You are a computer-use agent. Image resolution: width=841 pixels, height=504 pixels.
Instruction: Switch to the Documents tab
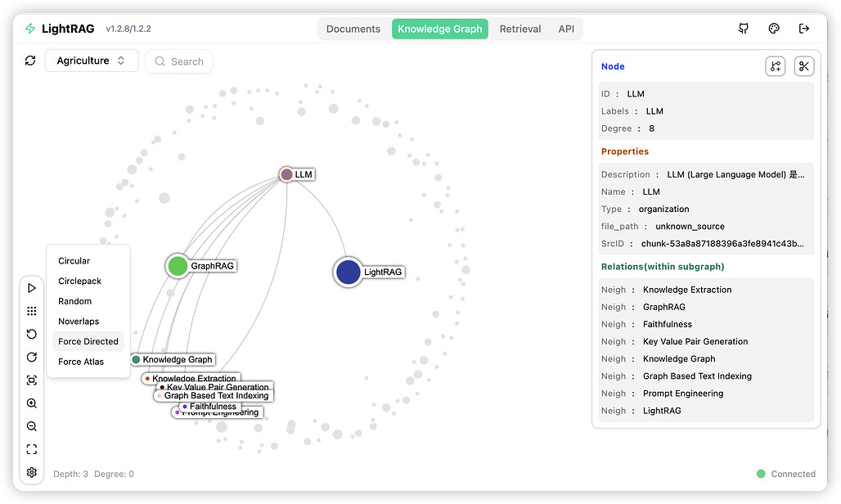(353, 29)
